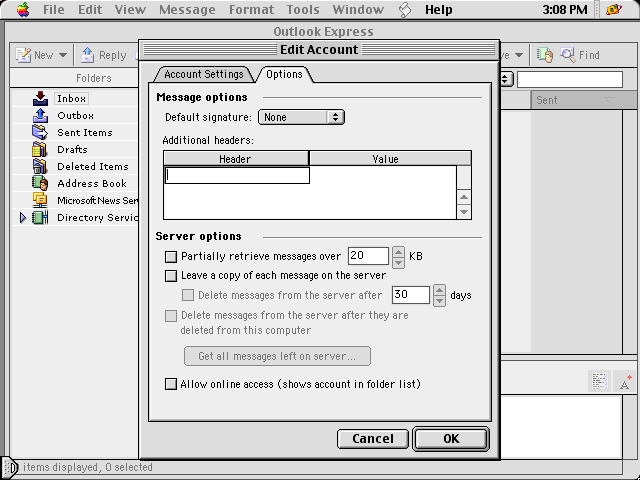640x480 pixels.
Task: Click headers list scroll up arrow
Action: click(x=464, y=198)
